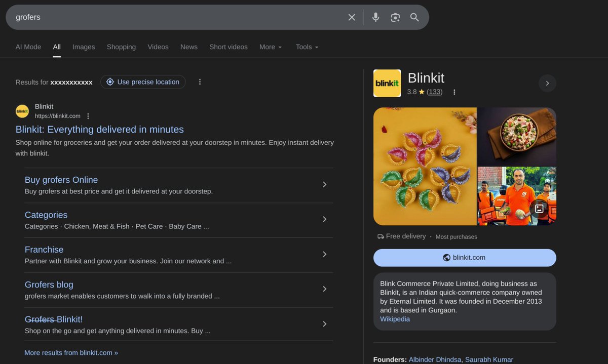Open the image gallery icon on photos
The height and width of the screenshot is (364, 608).
pyautogui.click(x=539, y=209)
